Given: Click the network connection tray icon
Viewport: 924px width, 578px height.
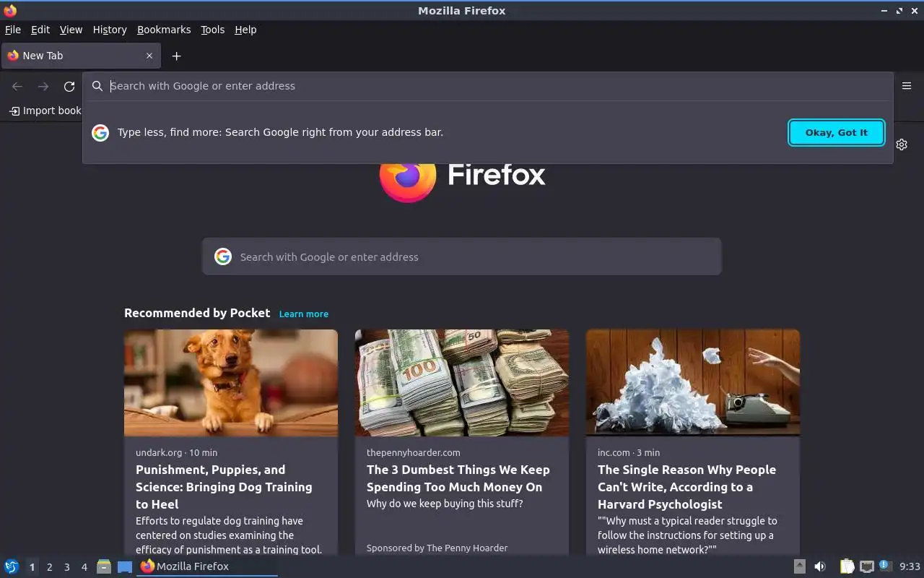Looking at the screenshot, I should [x=867, y=566].
